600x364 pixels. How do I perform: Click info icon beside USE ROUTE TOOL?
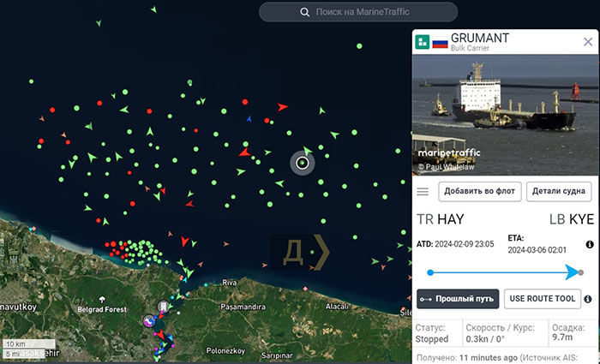click(588, 298)
